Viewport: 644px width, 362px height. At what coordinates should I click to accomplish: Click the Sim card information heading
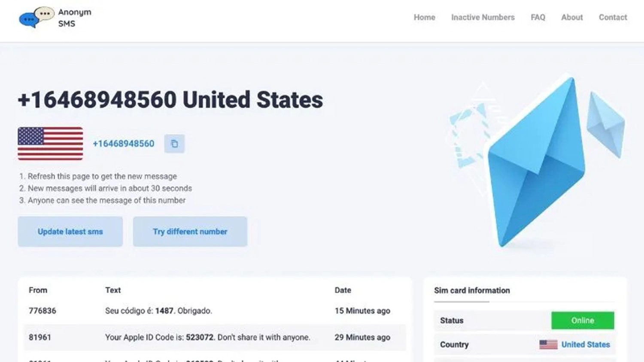coord(472,290)
